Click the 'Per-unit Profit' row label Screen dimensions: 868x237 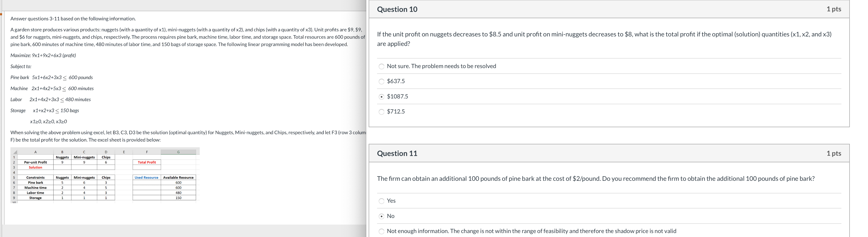[35, 162]
